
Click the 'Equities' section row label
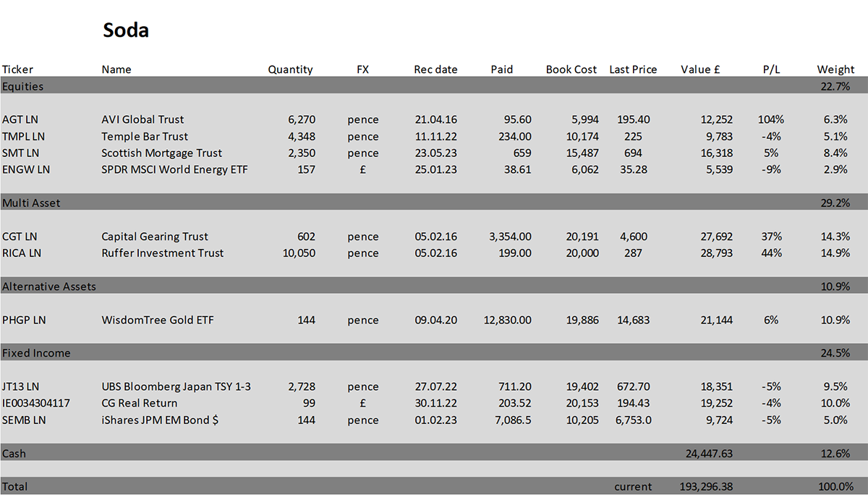[22, 87]
